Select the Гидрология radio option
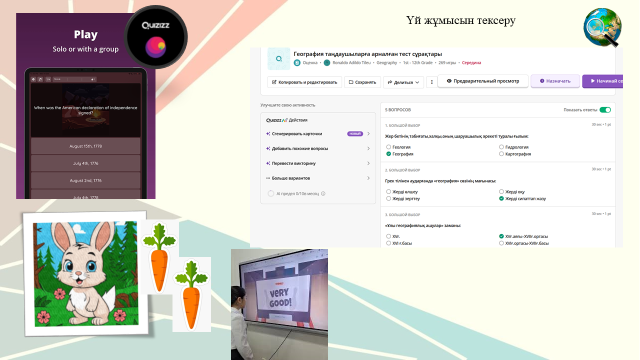640x360 pixels. coord(514,147)
